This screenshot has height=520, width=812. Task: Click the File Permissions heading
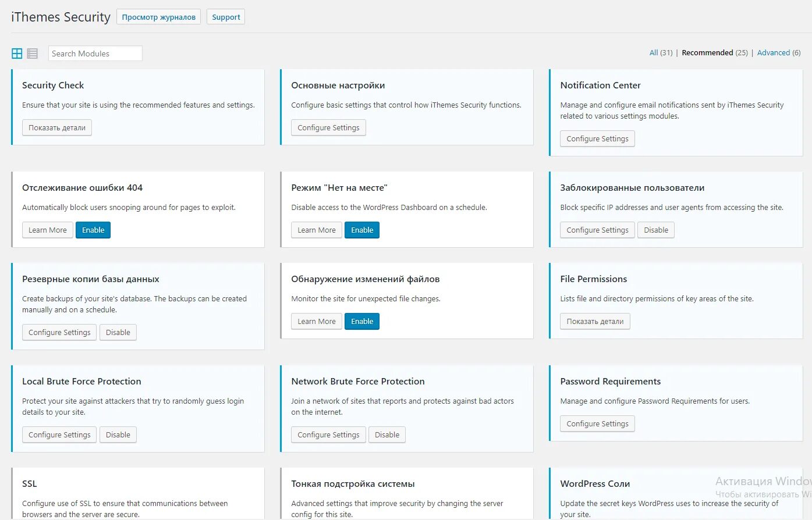click(594, 279)
